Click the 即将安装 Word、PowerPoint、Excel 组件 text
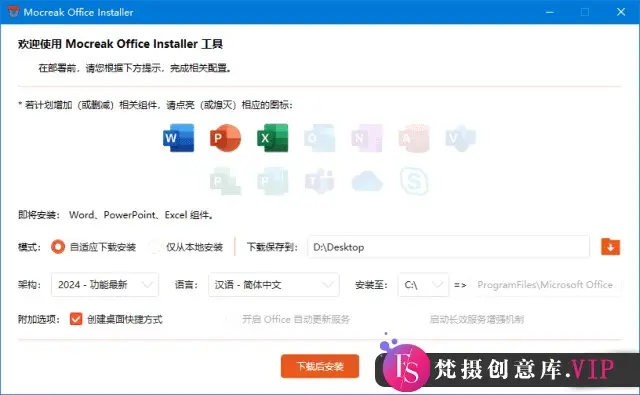Screen dimensions: 640x395 (116, 215)
